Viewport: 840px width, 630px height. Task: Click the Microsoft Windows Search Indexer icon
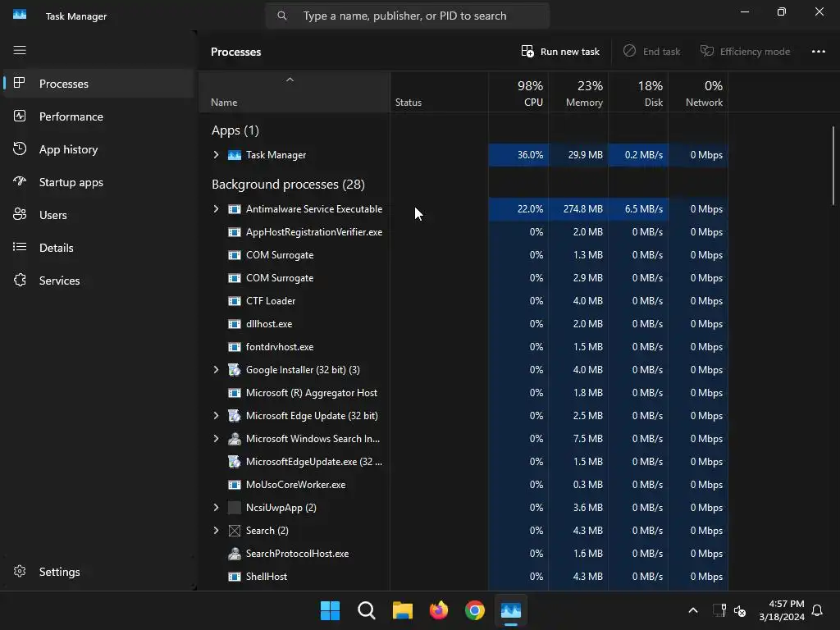click(x=234, y=439)
